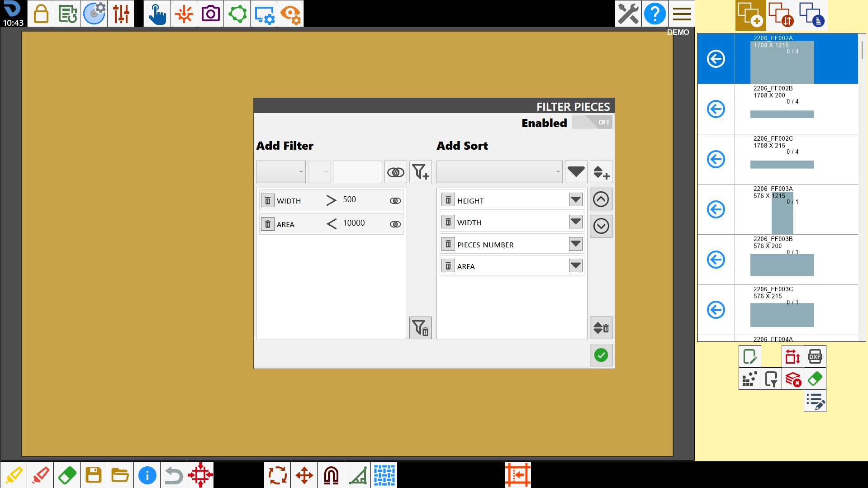Switch to the red swap pieces tab
Screen dimensions: 868x488
pyautogui.click(x=781, y=15)
